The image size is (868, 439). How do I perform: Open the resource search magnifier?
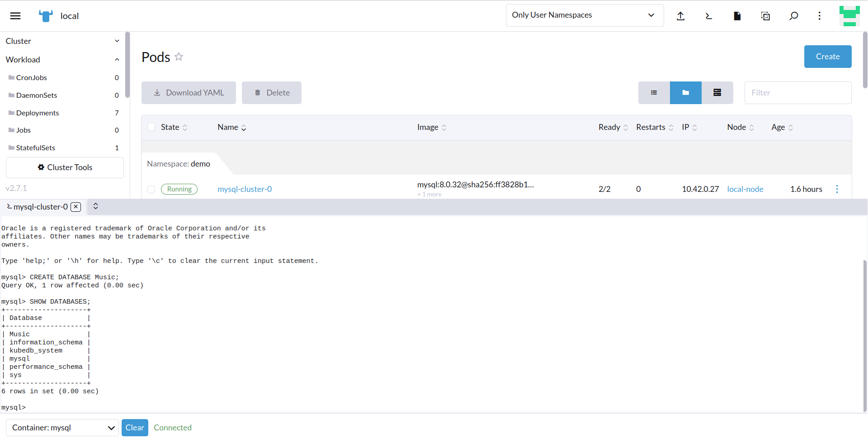point(793,15)
